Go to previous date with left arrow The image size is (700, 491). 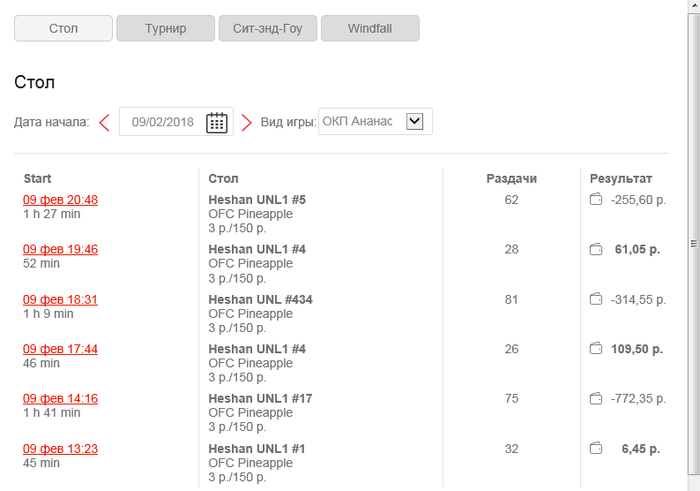104,123
